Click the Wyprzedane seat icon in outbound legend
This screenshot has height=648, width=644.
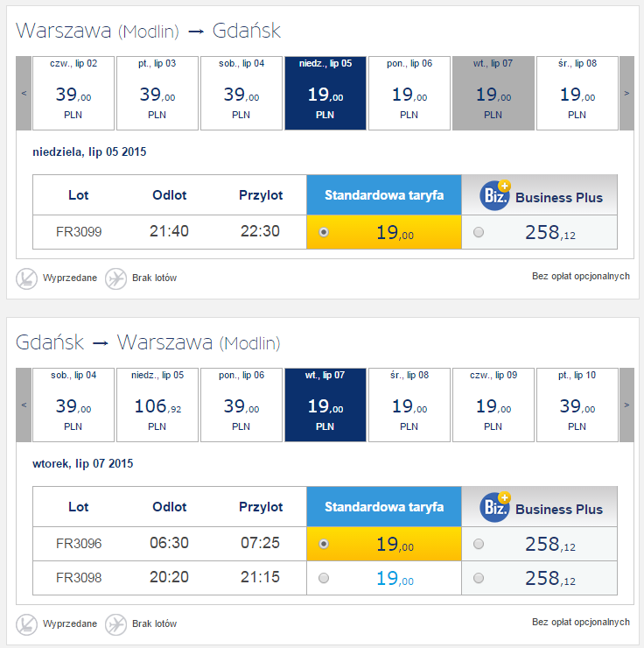[26, 278]
